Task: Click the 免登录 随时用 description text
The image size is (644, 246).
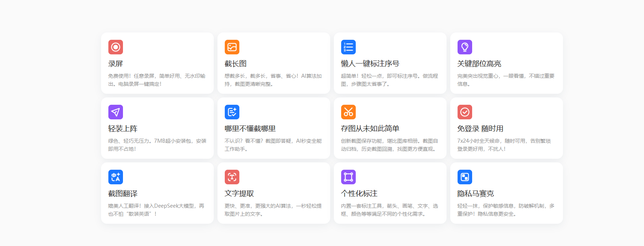Action: 504,145
